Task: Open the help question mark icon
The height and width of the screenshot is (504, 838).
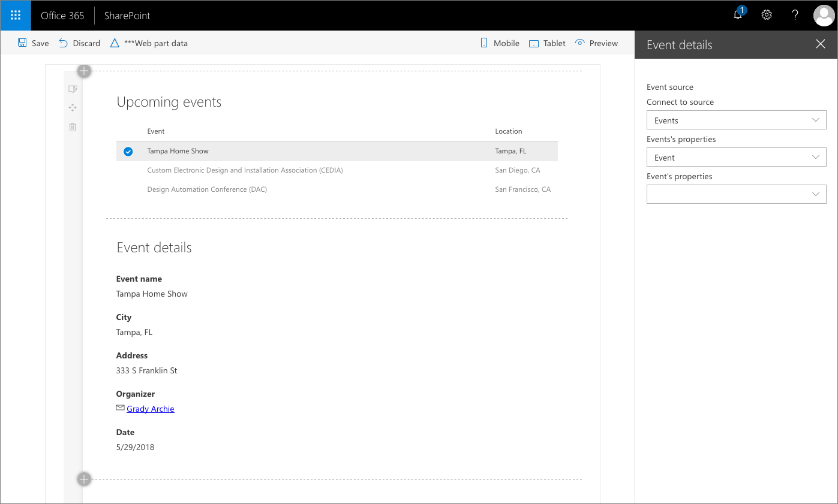Action: click(x=795, y=15)
